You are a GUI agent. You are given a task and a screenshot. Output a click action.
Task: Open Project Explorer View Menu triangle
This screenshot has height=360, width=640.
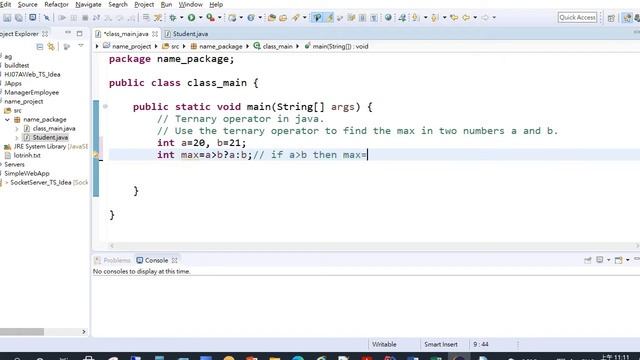[x=81, y=46]
